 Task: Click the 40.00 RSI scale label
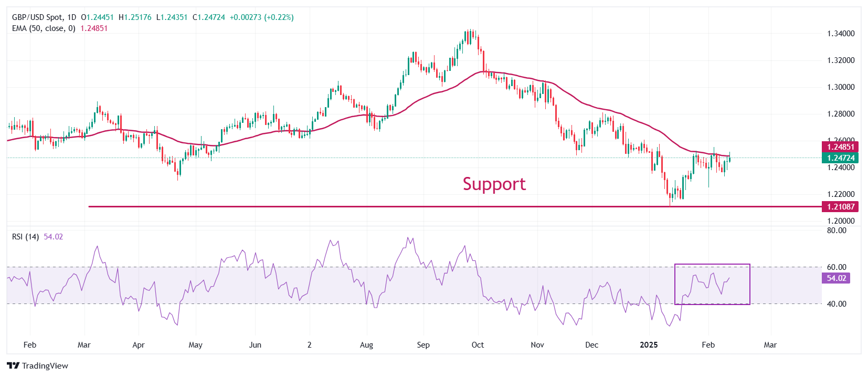click(x=837, y=304)
